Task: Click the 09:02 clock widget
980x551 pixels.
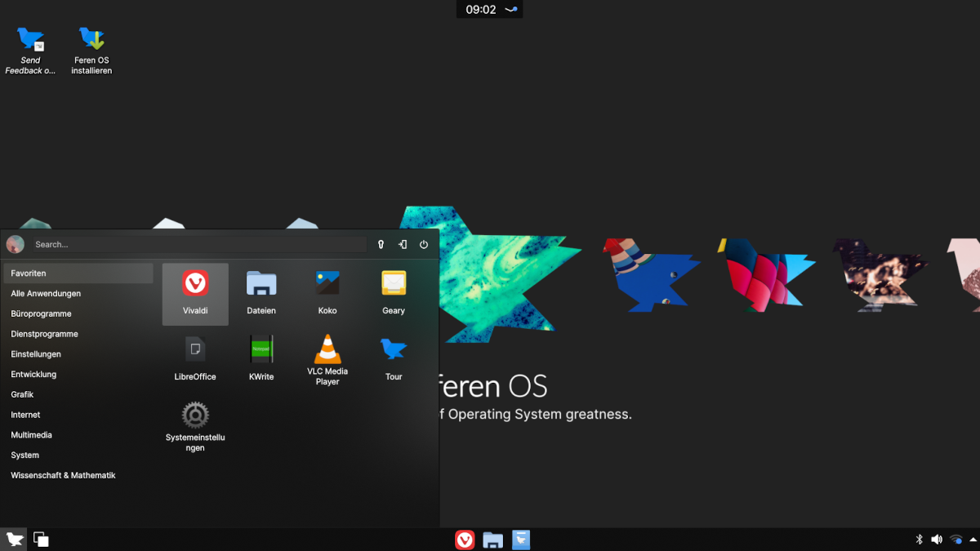Action: (481, 10)
